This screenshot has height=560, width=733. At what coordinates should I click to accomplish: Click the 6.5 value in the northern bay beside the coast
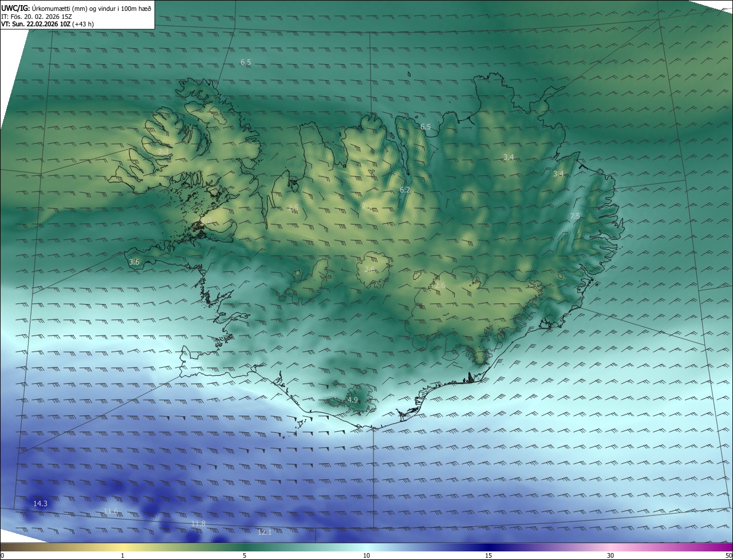425,127
